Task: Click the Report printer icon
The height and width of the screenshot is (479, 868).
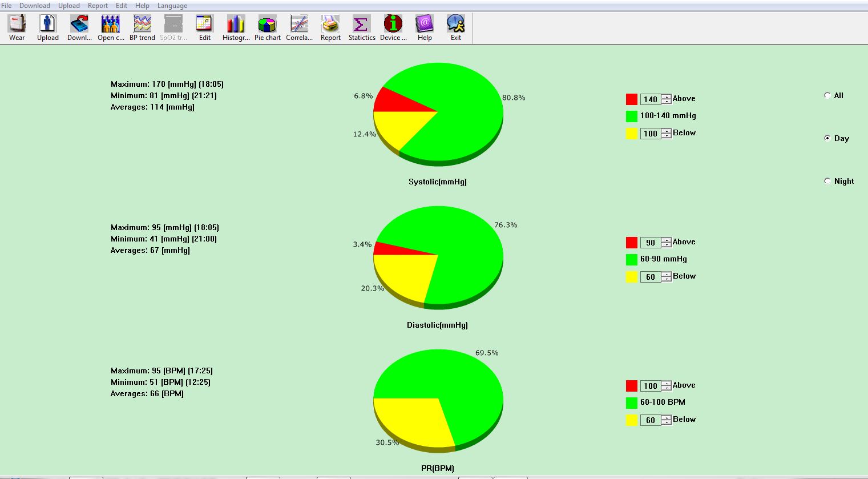Action: [330, 25]
